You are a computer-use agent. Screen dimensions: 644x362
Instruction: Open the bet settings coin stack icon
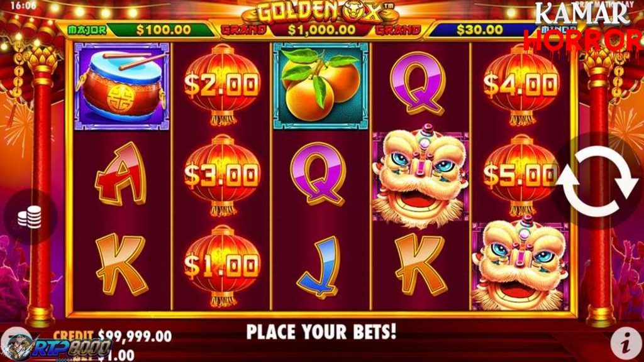30,217
